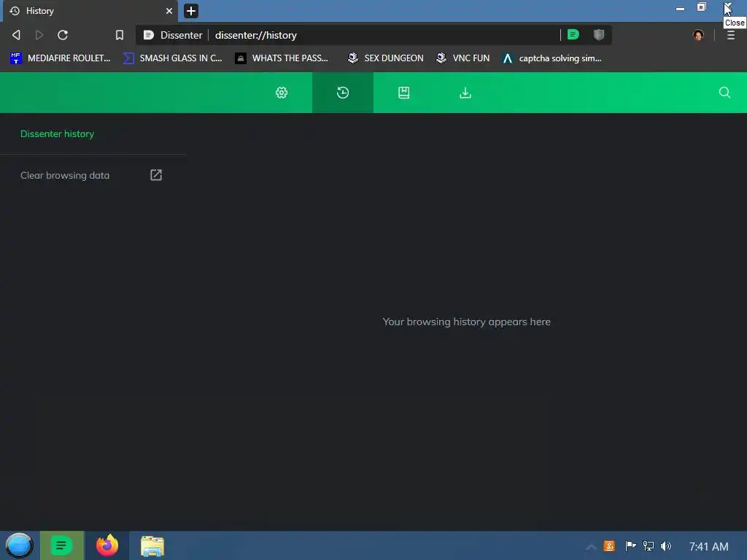Viewport: 747px width, 560px height.
Task: Reload the history page
Action: 63,35
